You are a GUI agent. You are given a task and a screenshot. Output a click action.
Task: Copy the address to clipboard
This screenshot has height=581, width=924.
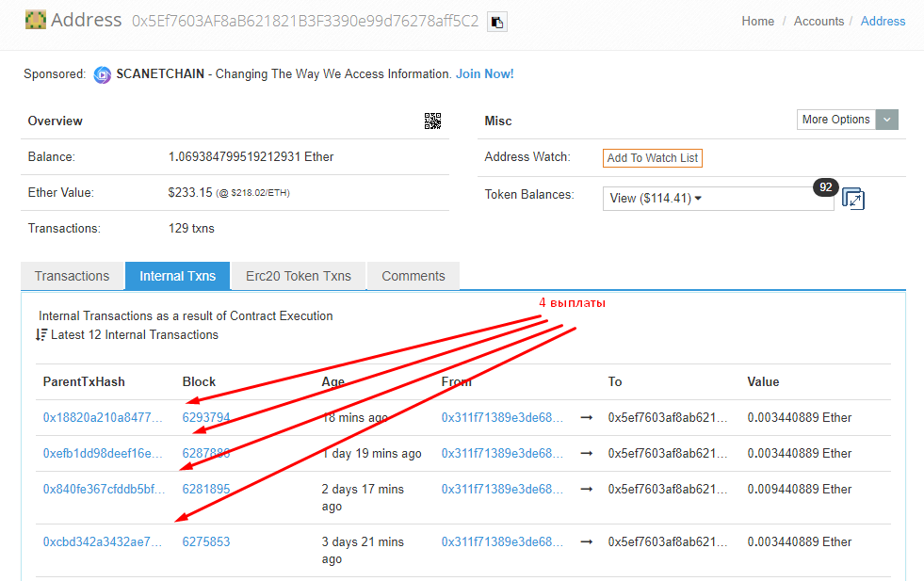(x=497, y=21)
